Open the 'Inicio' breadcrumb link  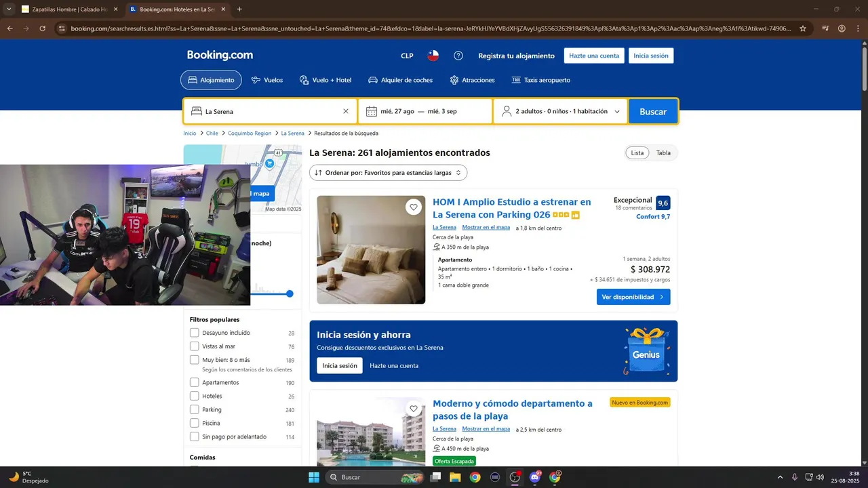point(189,134)
